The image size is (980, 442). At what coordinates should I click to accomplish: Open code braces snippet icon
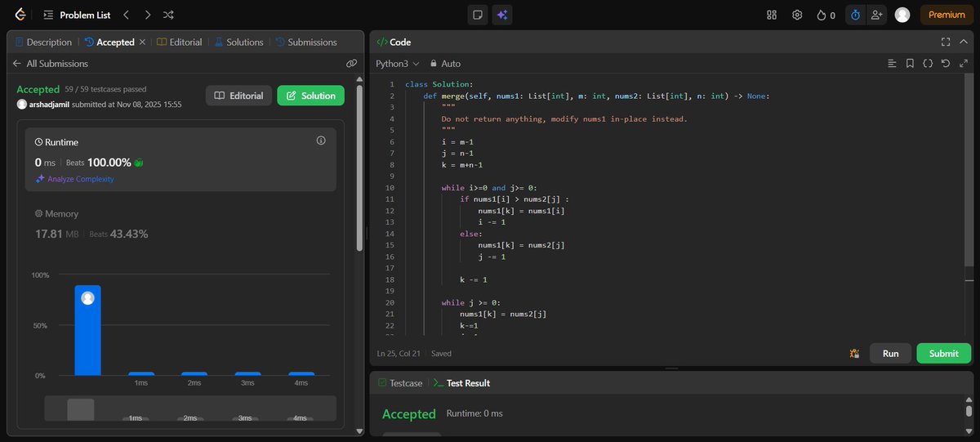(928, 63)
